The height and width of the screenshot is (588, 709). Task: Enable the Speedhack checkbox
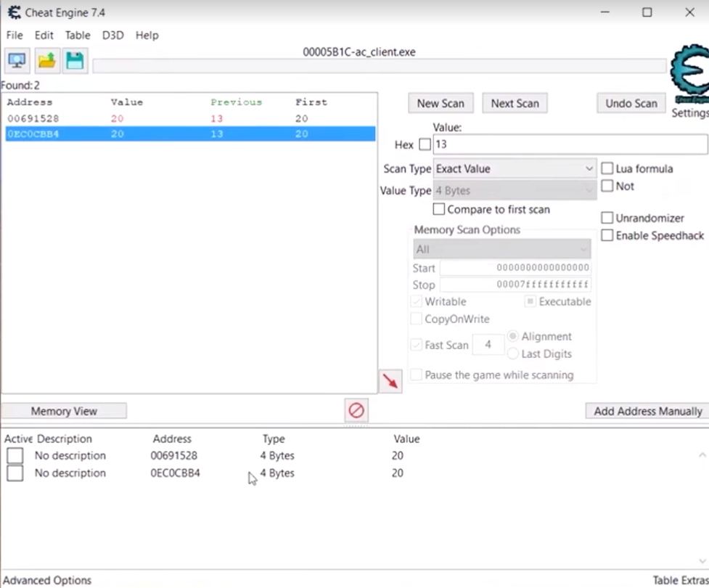pos(607,235)
